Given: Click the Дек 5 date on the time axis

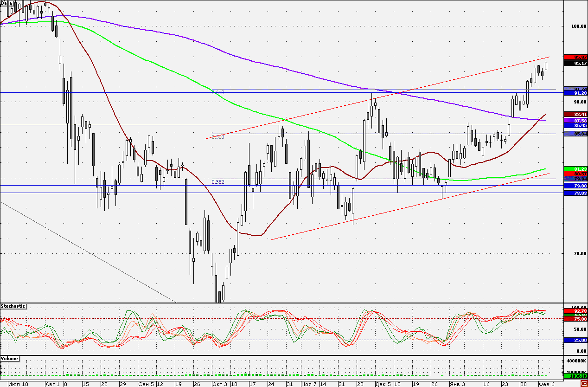Looking at the screenshot, I should coord(383,384).
